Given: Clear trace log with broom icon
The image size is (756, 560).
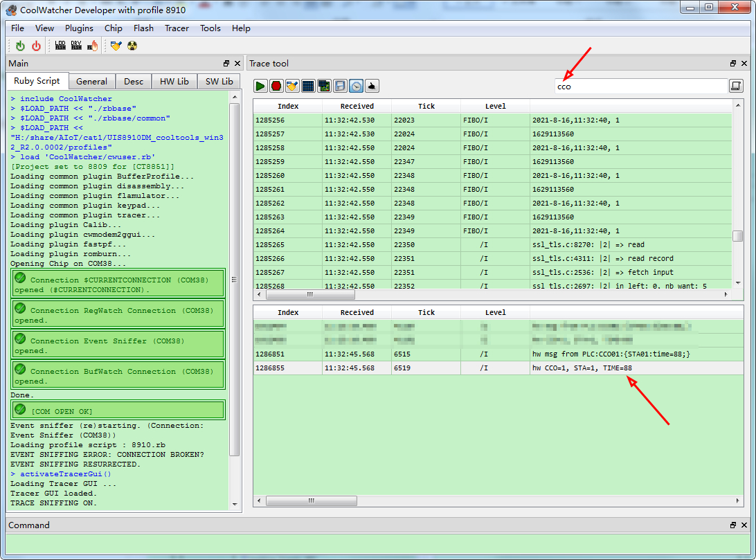Looking at the screenshot, I should [x=292, y=86].
